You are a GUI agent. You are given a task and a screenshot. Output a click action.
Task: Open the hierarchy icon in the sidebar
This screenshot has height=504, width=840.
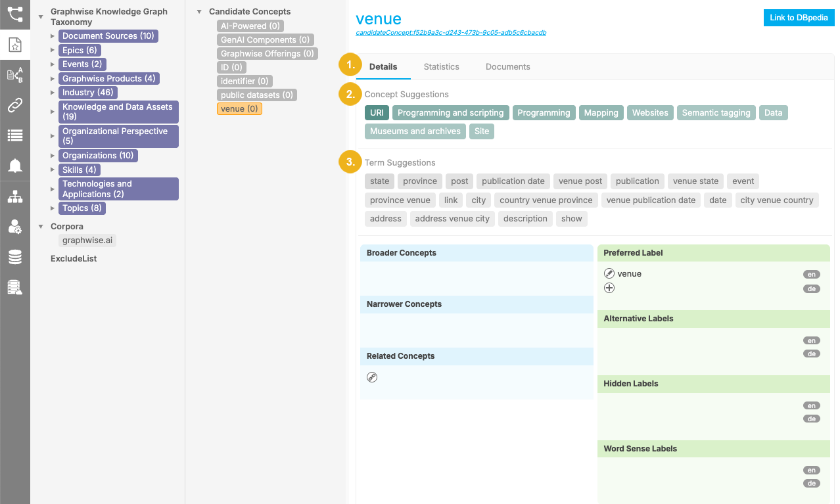[x=14, y=195]
